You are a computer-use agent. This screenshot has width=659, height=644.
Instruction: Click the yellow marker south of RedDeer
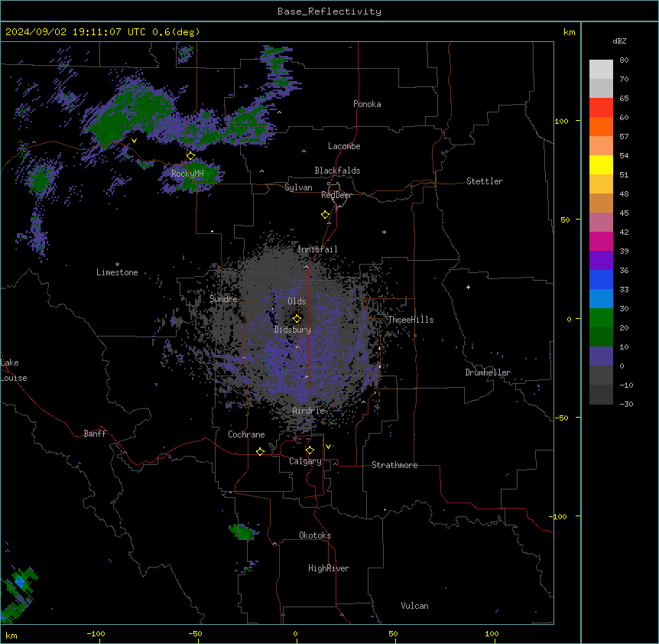[x=325, y=215]
